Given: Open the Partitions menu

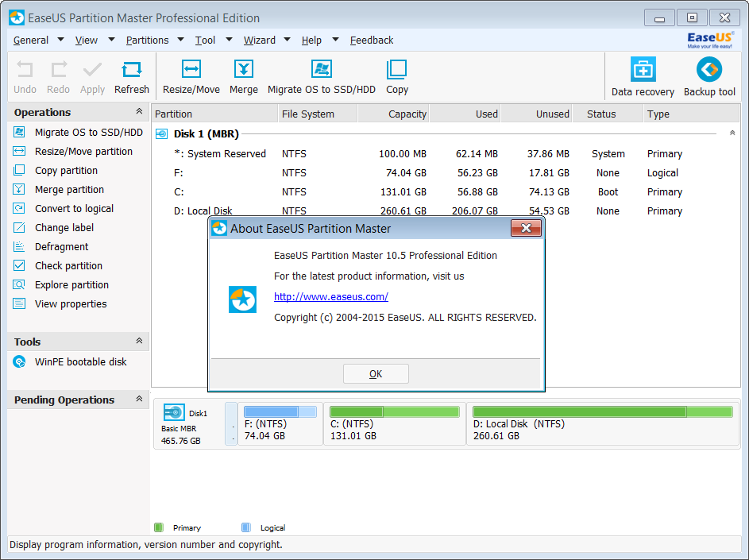Looking at the screenshot, I should tap(147, 41).
